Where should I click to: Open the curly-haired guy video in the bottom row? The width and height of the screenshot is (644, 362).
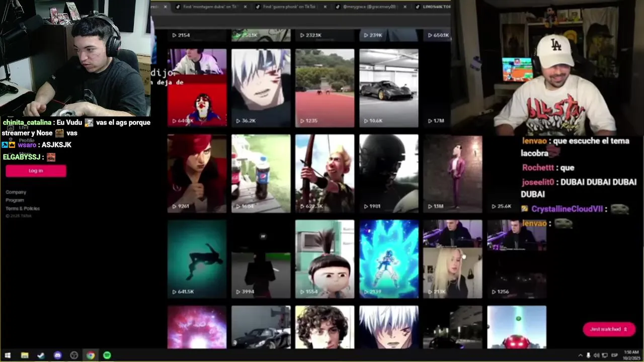click(325, 327)
